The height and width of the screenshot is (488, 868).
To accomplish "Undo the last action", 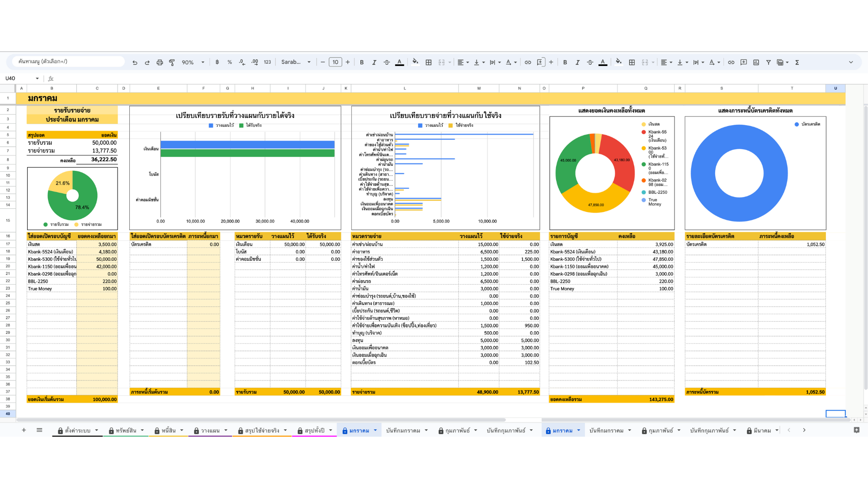I will pyautogui.click(x=135, y=62).
